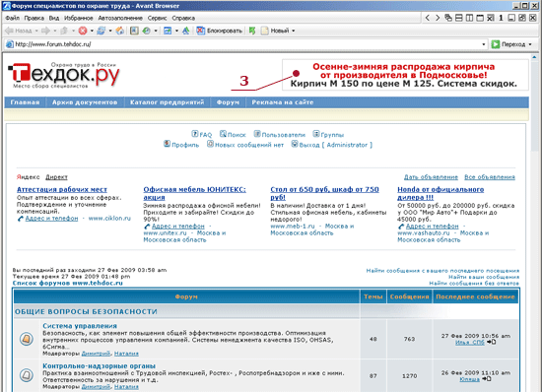Open the Forward button dropdown arrow
The height and width of the screenshot is (392, 542).
pos(54,31)
